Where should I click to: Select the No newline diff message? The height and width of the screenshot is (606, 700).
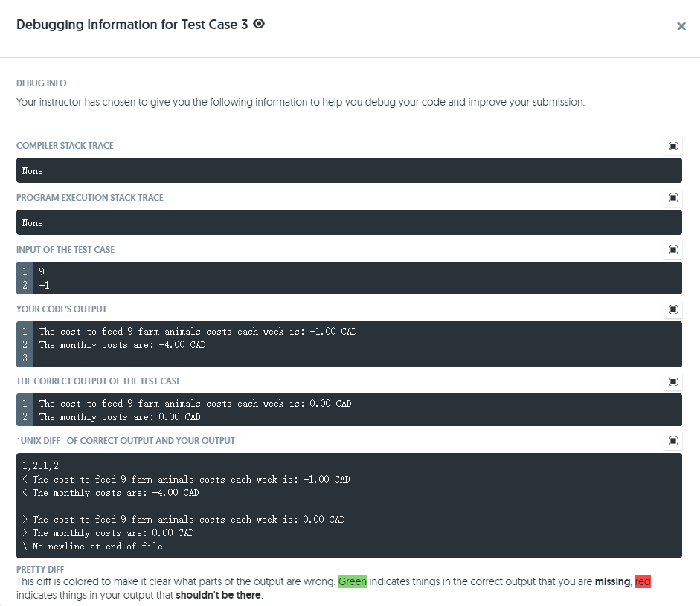click(x=93, y=546)
